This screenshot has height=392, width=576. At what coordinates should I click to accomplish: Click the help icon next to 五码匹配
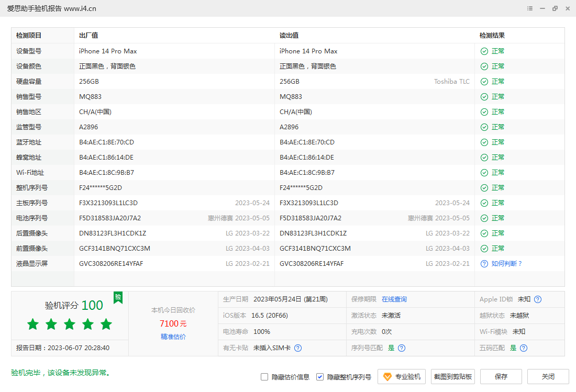(x=524, y=348)
